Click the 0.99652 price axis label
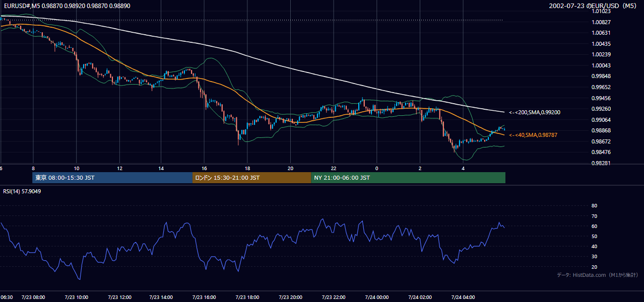Screen dimensions: 644x302 601,87
